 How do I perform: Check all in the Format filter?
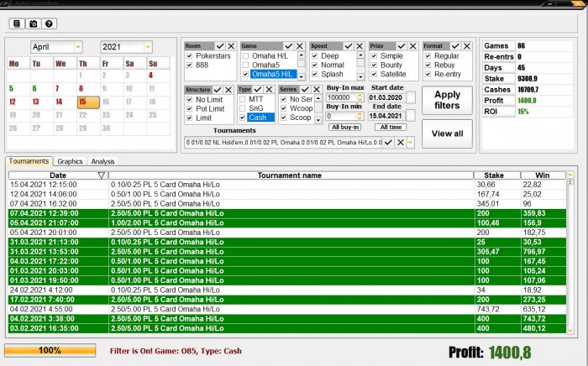pos(455,46)
